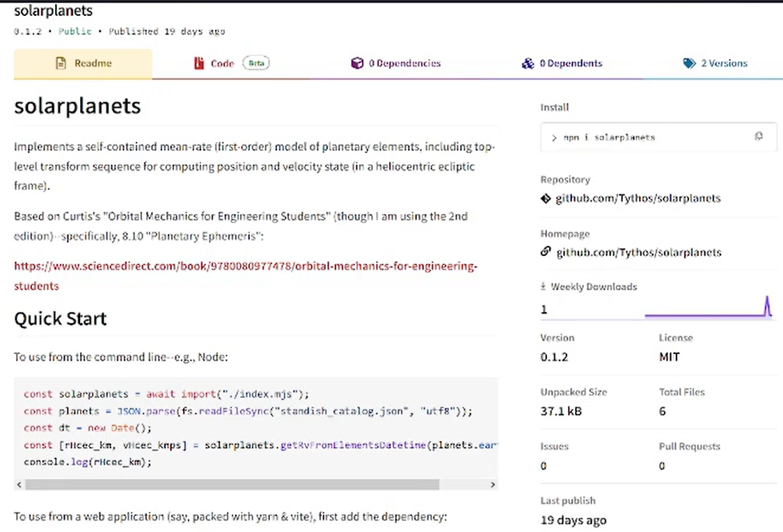Screen dimensions: 783x532
Task: Open the 0 Dependencies tab
Action: coord(404,63)
